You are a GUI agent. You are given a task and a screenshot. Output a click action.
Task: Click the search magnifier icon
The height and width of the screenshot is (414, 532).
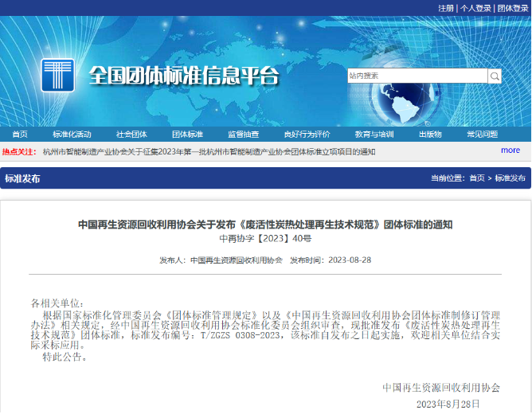click(495, 76)
